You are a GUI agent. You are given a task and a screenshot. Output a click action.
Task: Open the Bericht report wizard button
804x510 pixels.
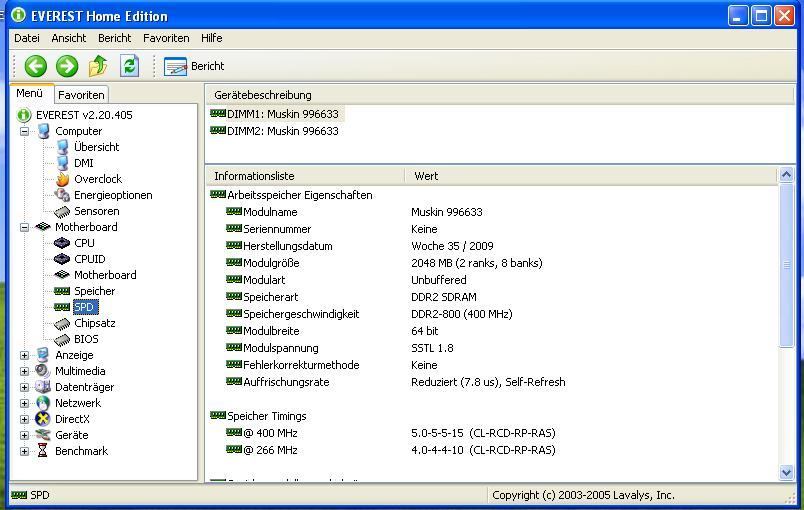(x=194, y=67)
